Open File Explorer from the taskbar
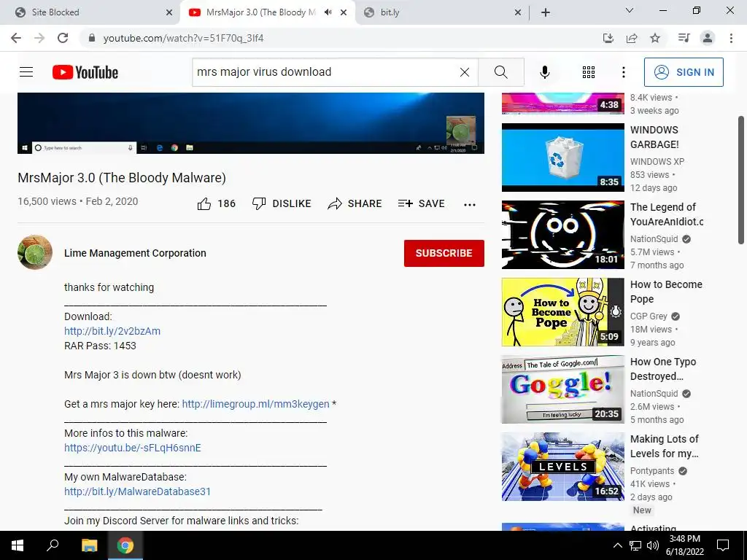Screen dimensions: 747x560 click(x=89, y=545)
